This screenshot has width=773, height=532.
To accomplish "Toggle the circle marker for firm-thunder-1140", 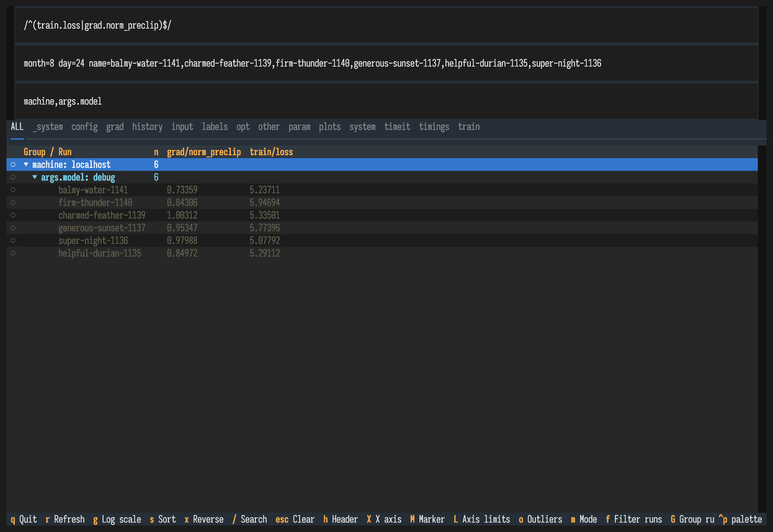I will [13, 203].
